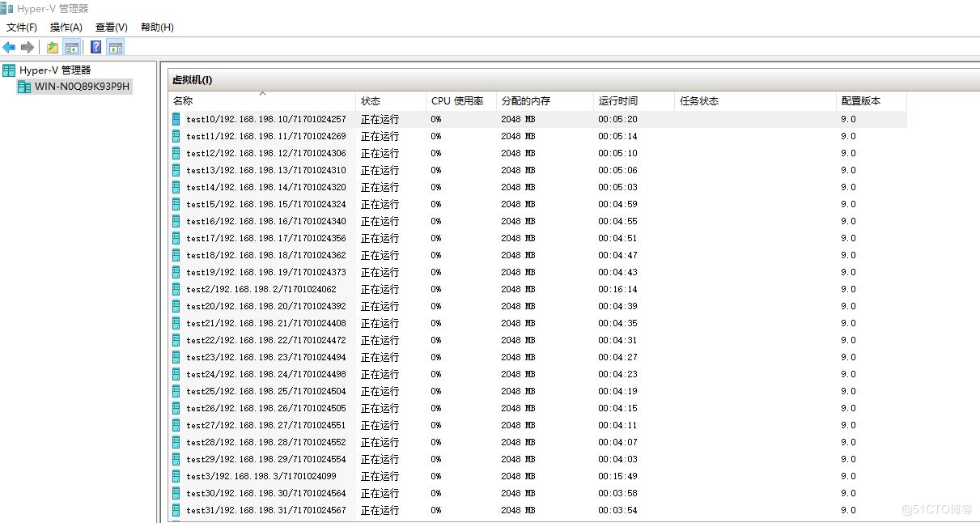Toggle the action pane toolbar icon
This screenshot has height=523, width=980.
point(116,47)
